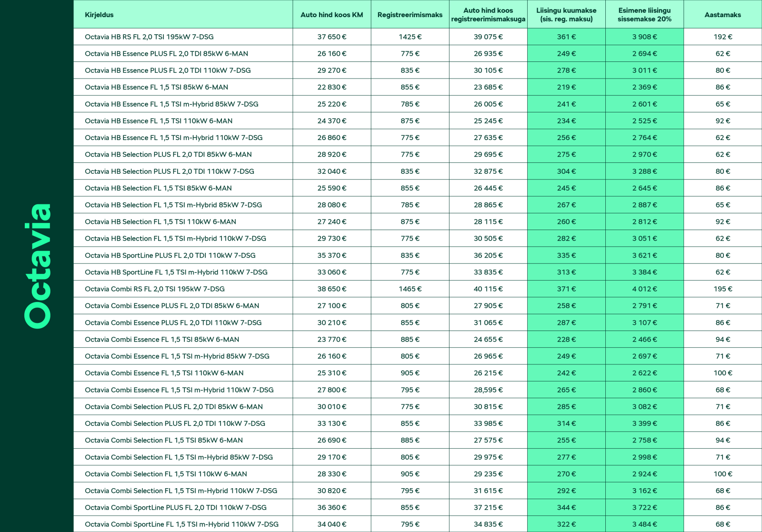Click the 361 € monthly lease payment
The height and width of the screenshot is (532, 762).
(x=566, y=37)
